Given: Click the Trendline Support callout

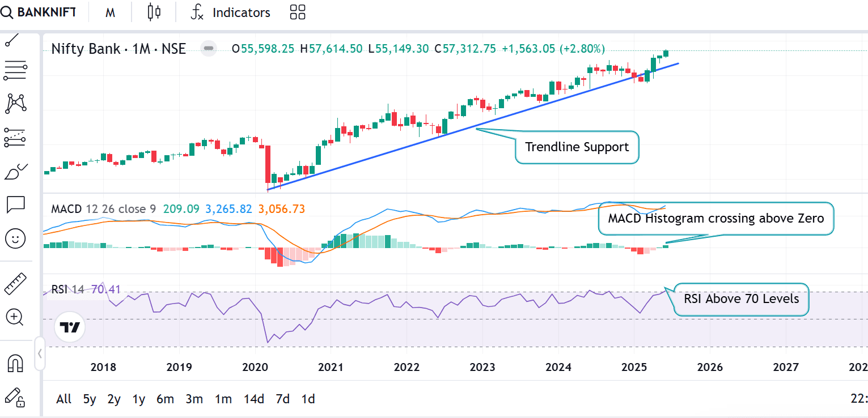Looking at the screenshot, I should coord(577,147).
